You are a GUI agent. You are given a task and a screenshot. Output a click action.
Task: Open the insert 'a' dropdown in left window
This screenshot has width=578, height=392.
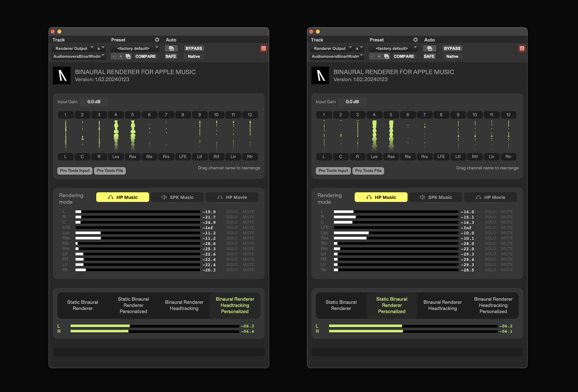coord(101,48)
